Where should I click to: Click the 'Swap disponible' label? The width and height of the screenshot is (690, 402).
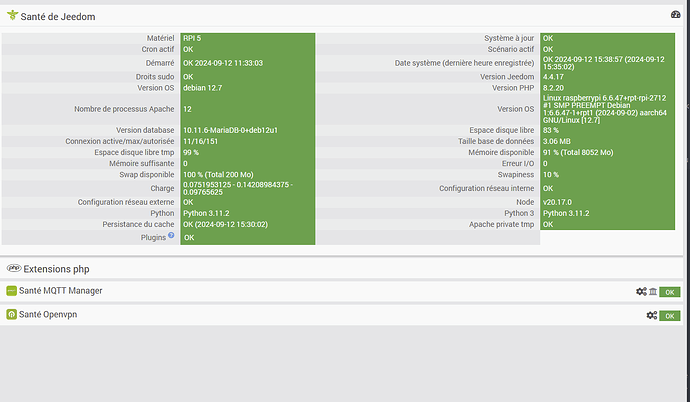(147, 175)
